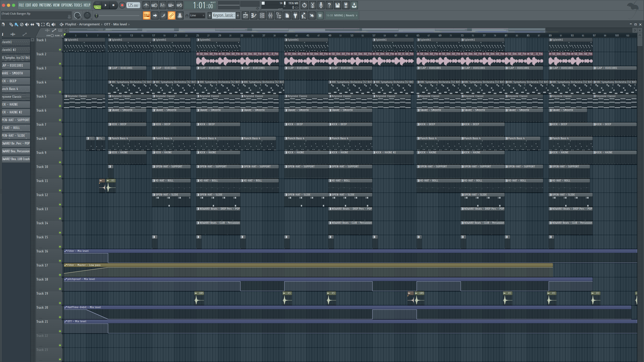Image resolution: width=644 pixels, height=362 pixels.
Task: Select the Mute tool in Playlist
Action: click(x=27, y=24)
